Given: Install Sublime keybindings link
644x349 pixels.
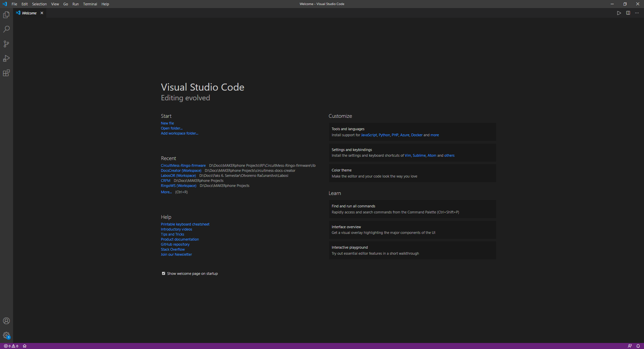Looking at the screenshot, I should pos(419,155).
